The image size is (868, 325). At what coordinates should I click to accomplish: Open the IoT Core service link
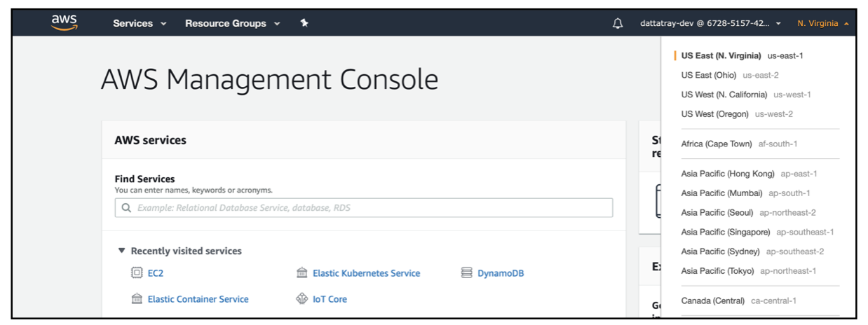tap(330, 299)
